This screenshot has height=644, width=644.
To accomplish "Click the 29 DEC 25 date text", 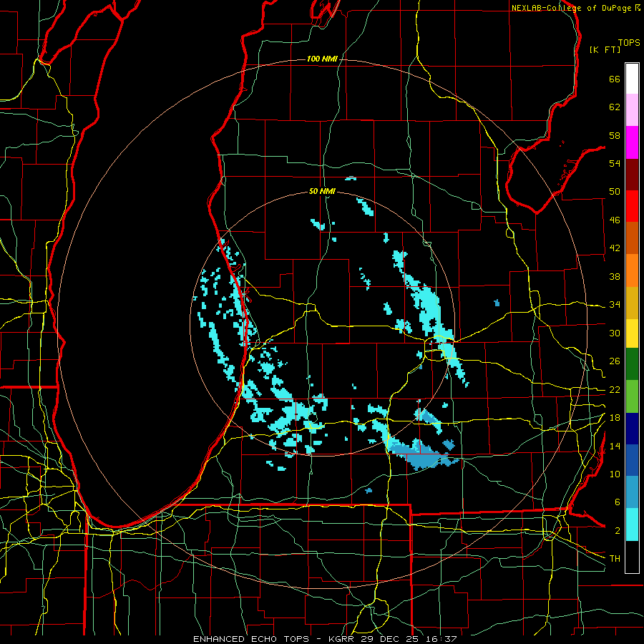I will click(x=389, y=639).
